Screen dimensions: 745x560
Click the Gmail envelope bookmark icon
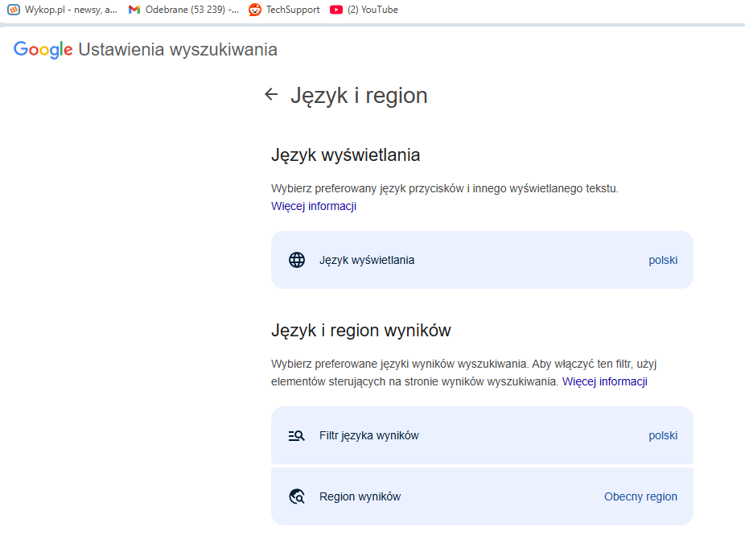tap(134, 10)
